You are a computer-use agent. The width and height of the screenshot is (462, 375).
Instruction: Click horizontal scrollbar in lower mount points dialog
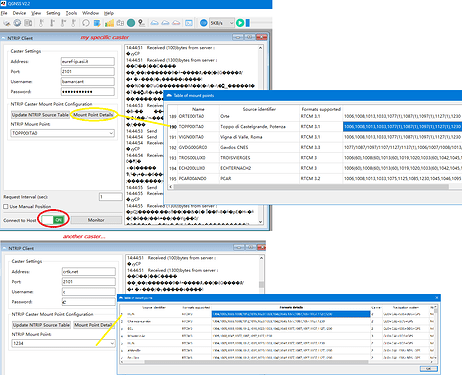[257, 362]
